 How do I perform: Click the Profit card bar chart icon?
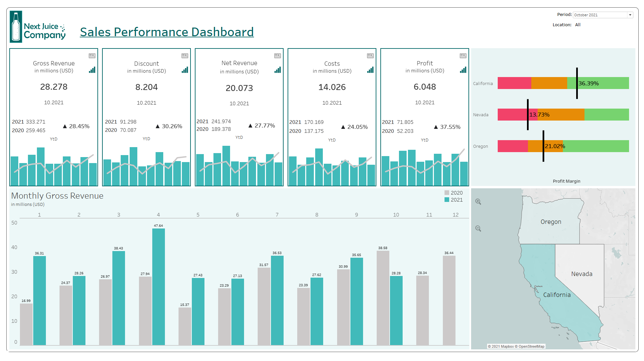click(463, 70)
